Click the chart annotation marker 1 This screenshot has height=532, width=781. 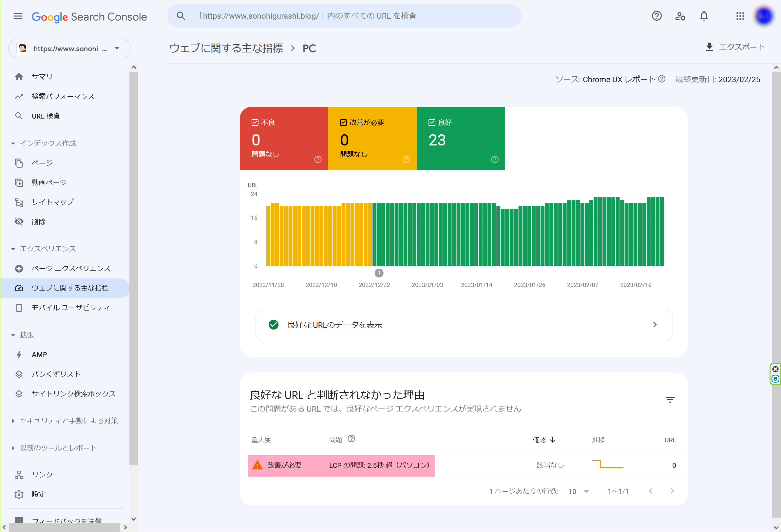click(379, 273)
